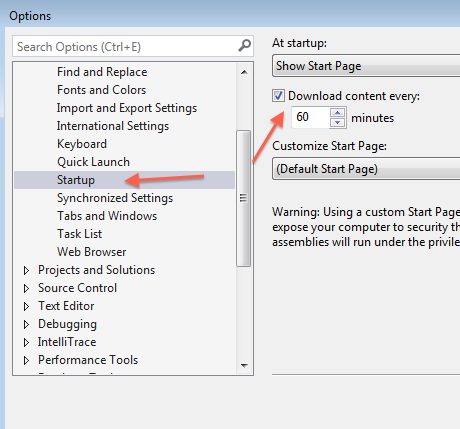Open Import and Export Settings
The width and height of the screenshot is (460, 429).
[127, 108]
